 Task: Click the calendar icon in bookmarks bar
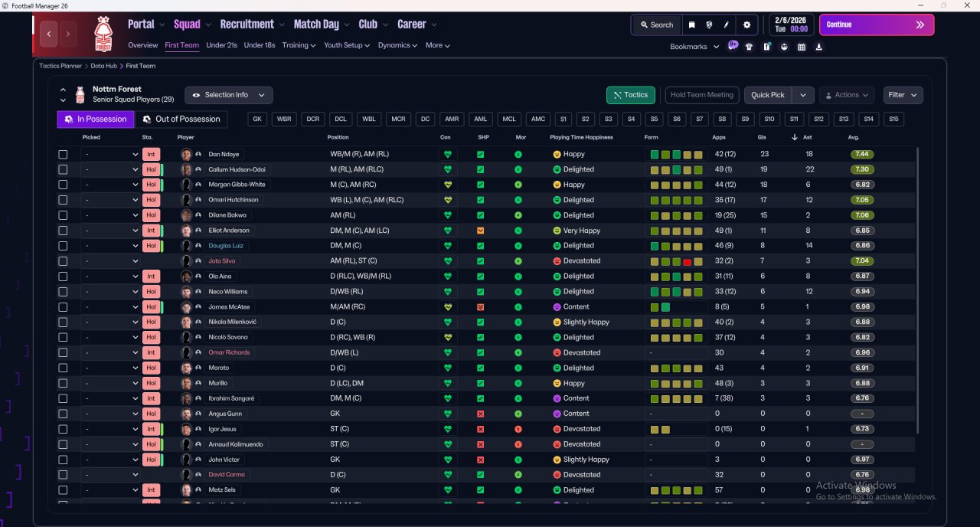pyautogui.click(x=802, y=47)
